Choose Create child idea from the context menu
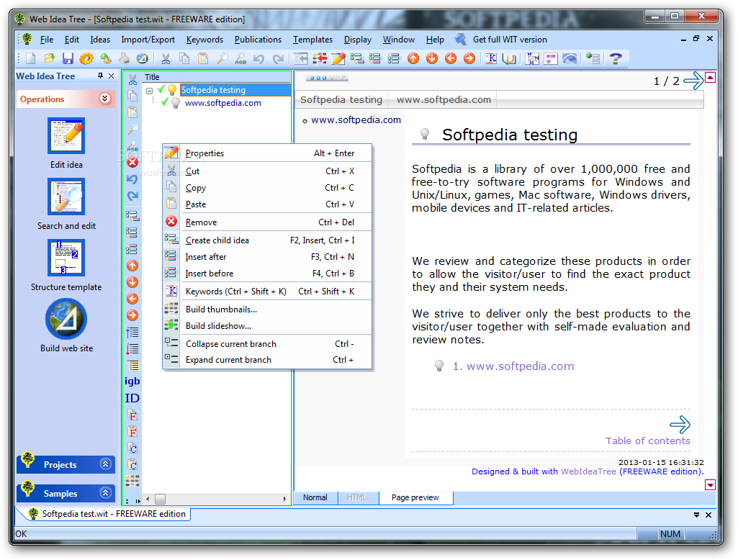This screenshot has height=560, width=738. [267, 240]
